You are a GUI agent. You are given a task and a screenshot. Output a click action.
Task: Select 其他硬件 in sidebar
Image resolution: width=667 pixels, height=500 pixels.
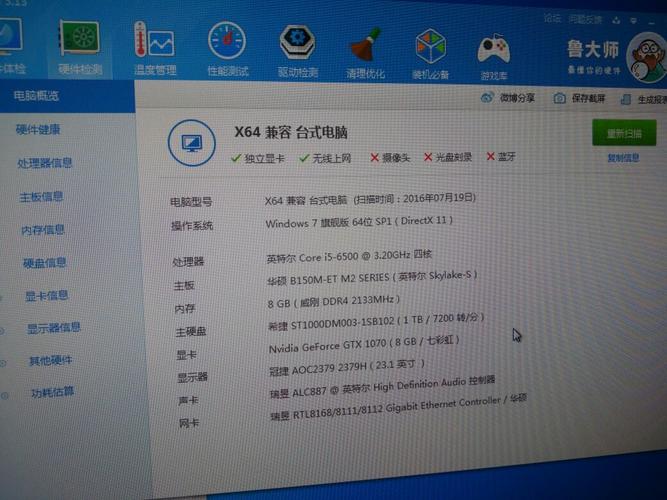[50, 361]
